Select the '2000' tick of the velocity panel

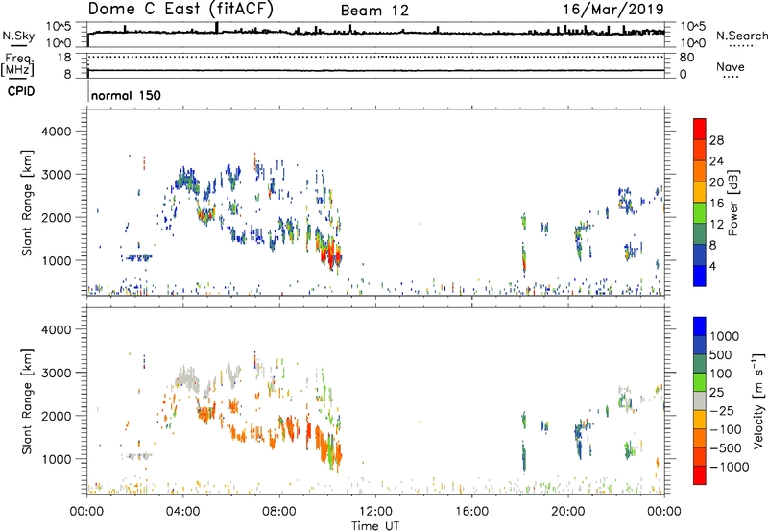click(x=56, y=416)
